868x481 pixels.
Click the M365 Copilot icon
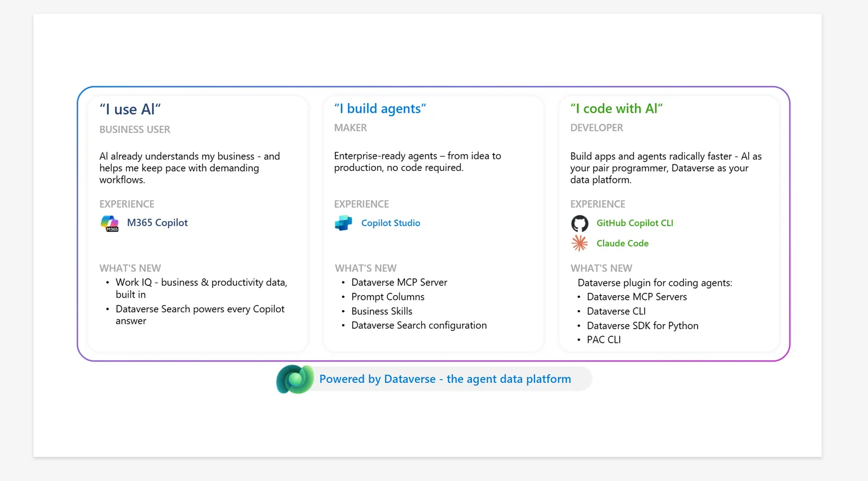tap(110, 223)
